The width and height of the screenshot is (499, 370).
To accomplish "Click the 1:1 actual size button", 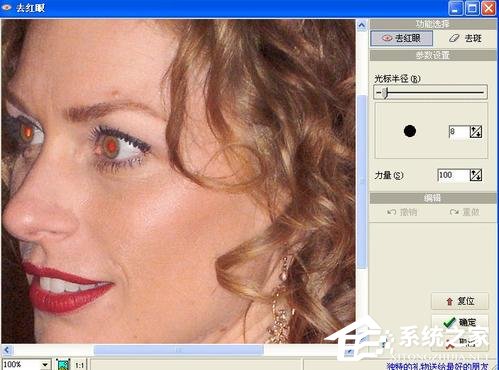I will click(x=79, y=365).
